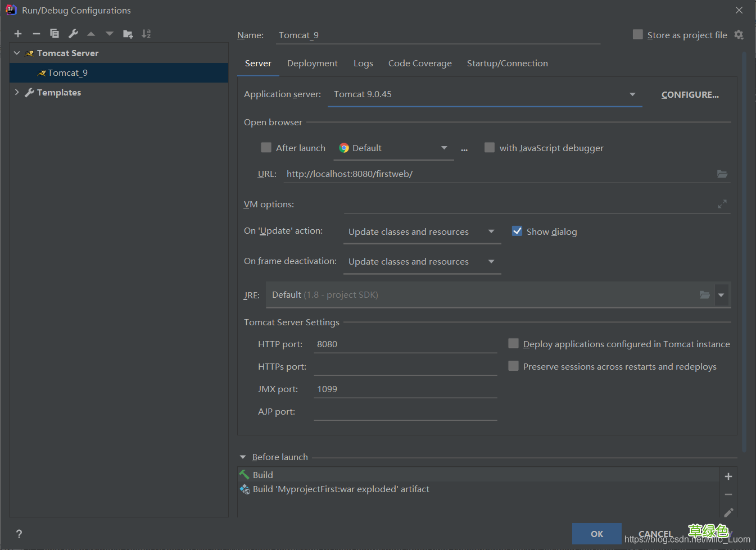Click the Remove Configuration minus icon
The width and height of the screenshot is (756, 550).
(x=37, y=34)
